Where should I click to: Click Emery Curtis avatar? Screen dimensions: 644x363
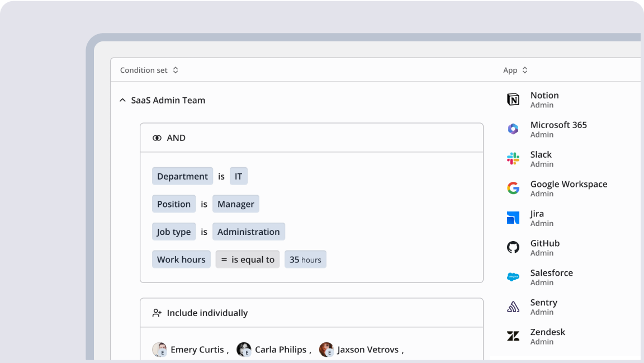[x=159, y=350]
